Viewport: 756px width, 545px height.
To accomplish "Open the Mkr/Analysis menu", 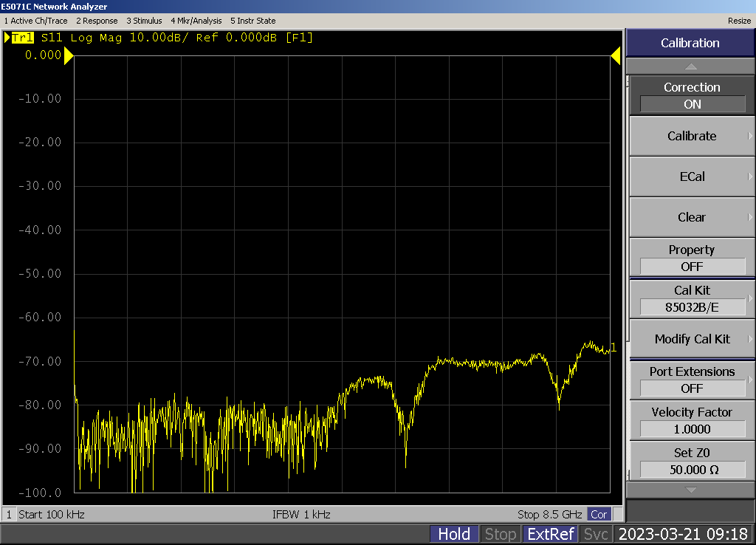I will pos(196,21).
